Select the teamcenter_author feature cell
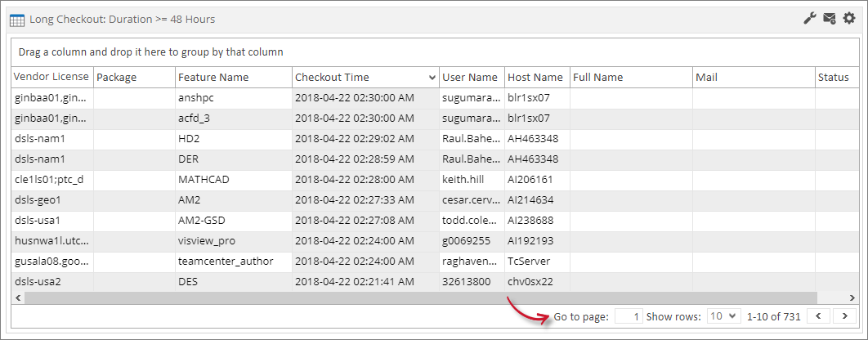 234,262
